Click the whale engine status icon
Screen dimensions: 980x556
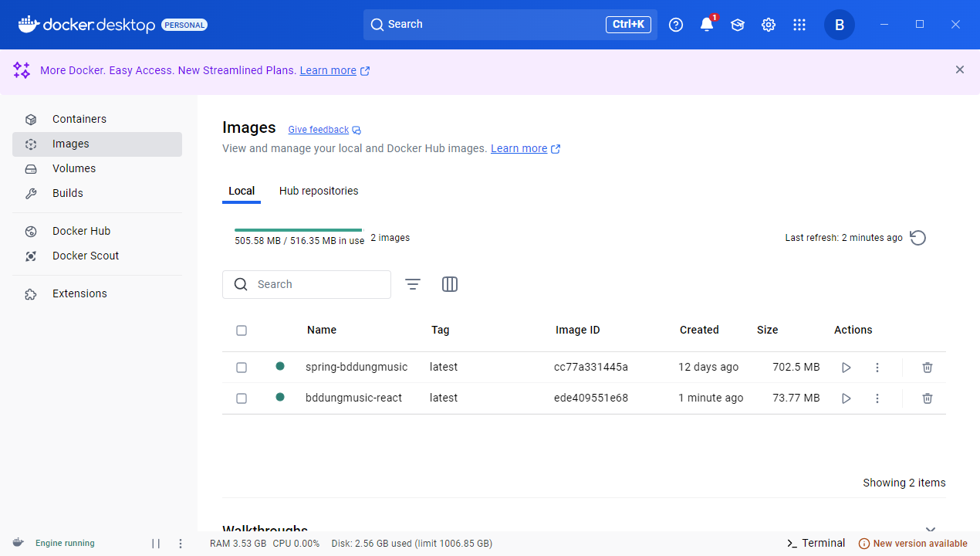click(x=19, y=543)
